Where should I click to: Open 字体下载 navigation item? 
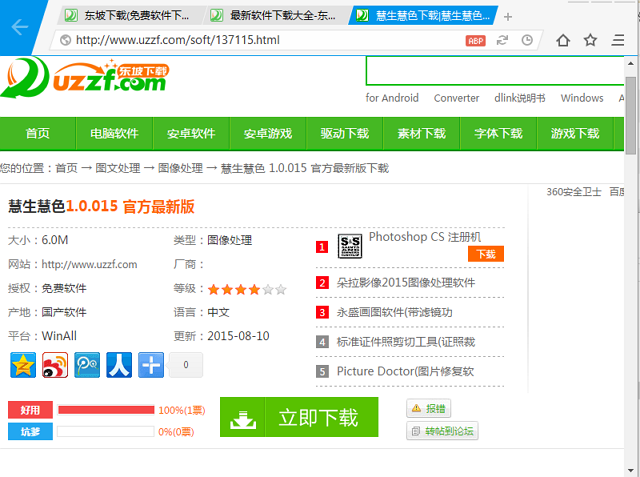(x=498, y=133)
